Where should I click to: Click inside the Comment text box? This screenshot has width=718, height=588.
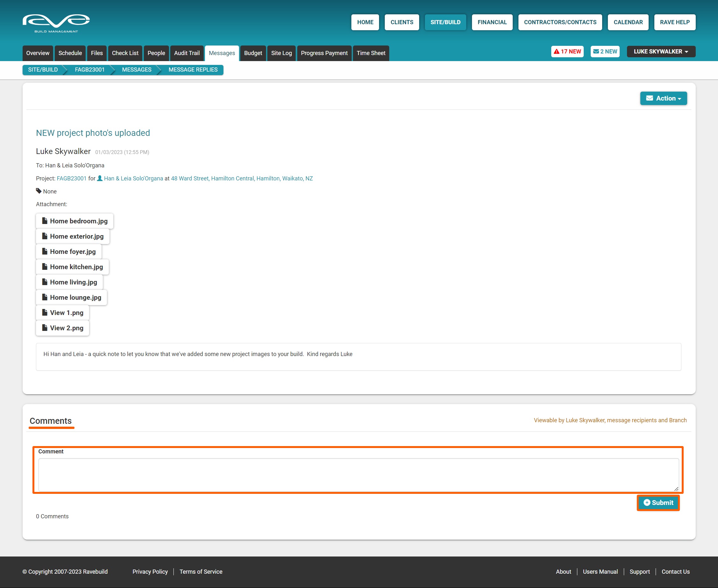[358, 474]
